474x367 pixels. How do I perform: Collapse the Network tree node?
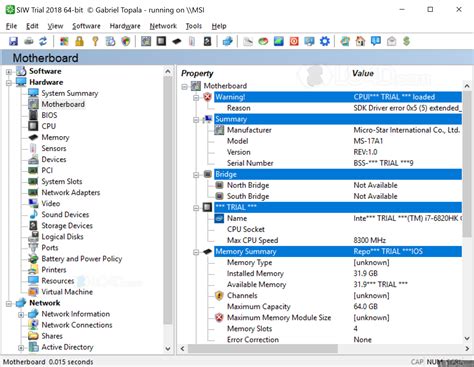tap(9, 303)
